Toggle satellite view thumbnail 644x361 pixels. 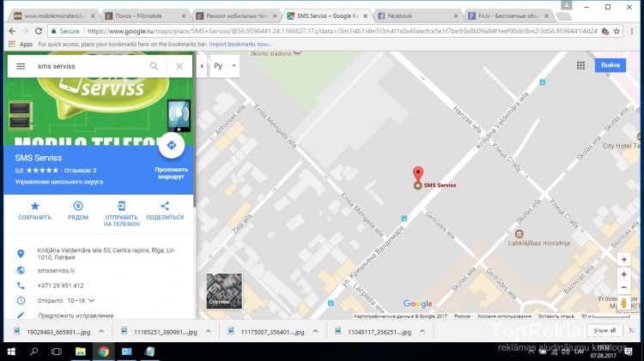(224, 291)
